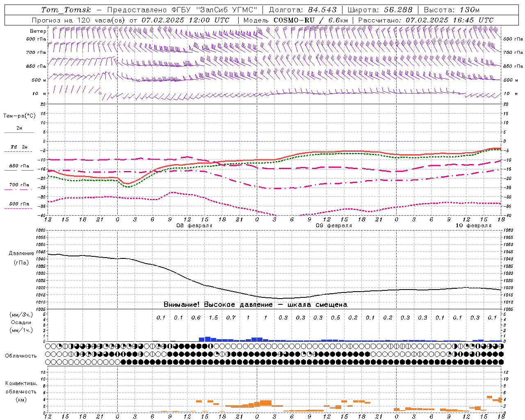Screen dimensions: 525x420
Task: Select the 3-hour precipitation value "1.5"
Action: [213, 317]
